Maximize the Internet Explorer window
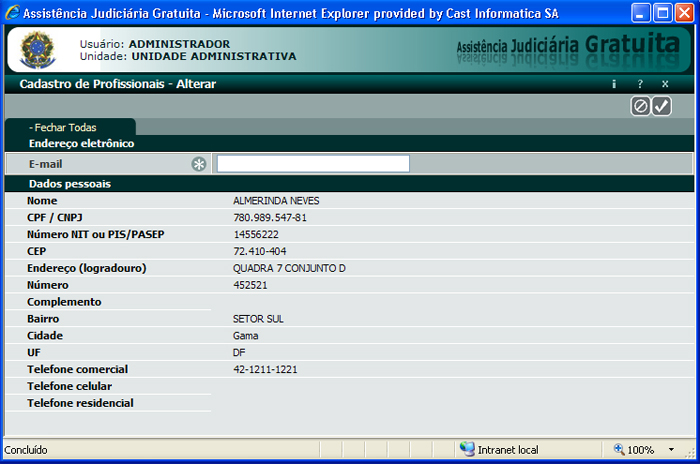 (662, 13)
